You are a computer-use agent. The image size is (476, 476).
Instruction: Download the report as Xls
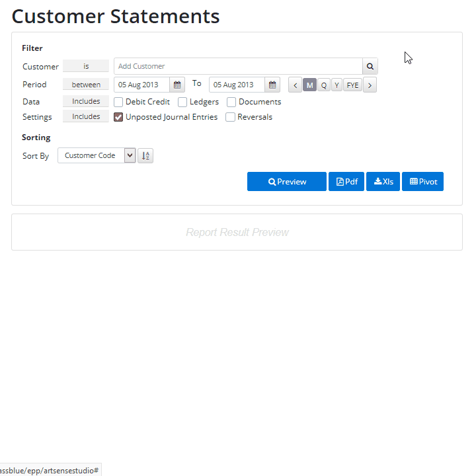pyautogui.click(x=383, y=182)
